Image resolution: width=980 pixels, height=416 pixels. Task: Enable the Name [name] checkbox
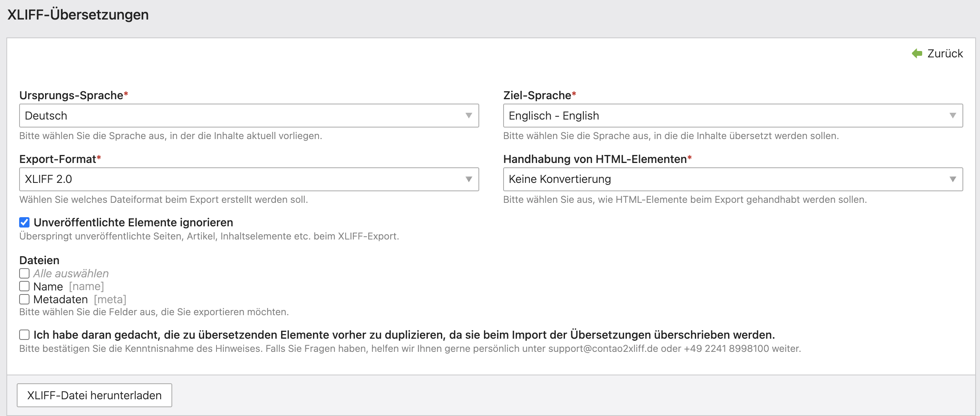pyautogui.click(x=24, y=286)
